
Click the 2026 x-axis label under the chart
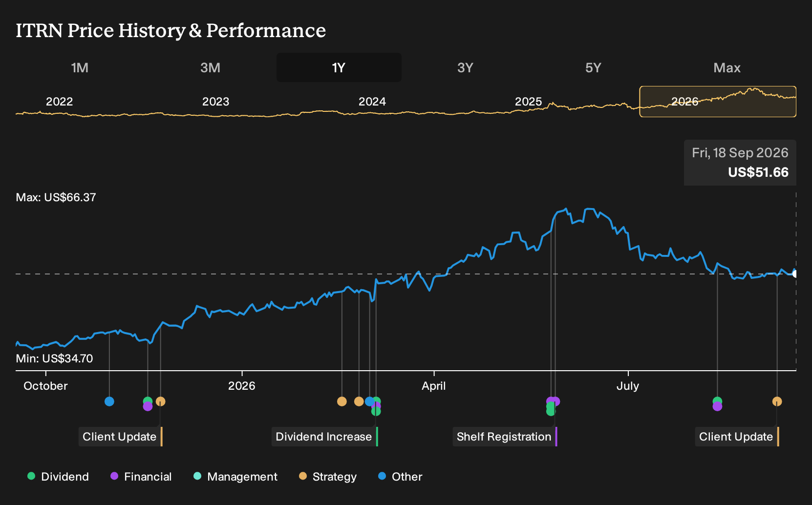(x=242, y=386)
